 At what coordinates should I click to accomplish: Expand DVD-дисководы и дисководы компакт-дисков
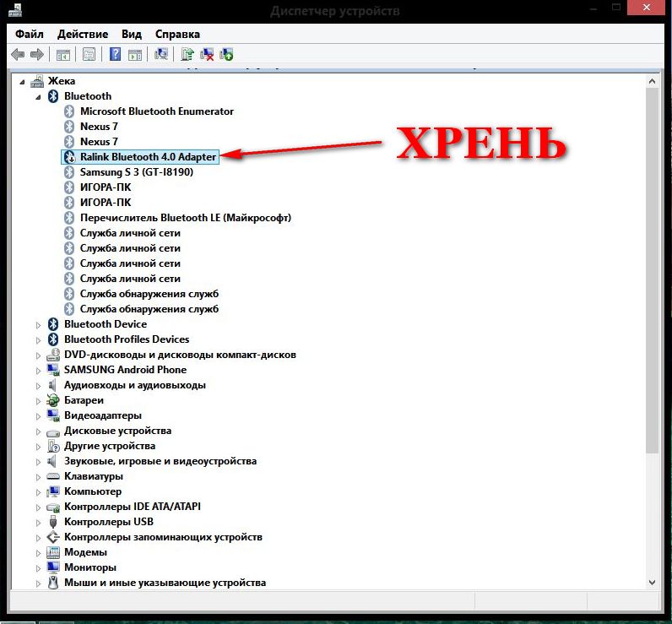(38, 355)
